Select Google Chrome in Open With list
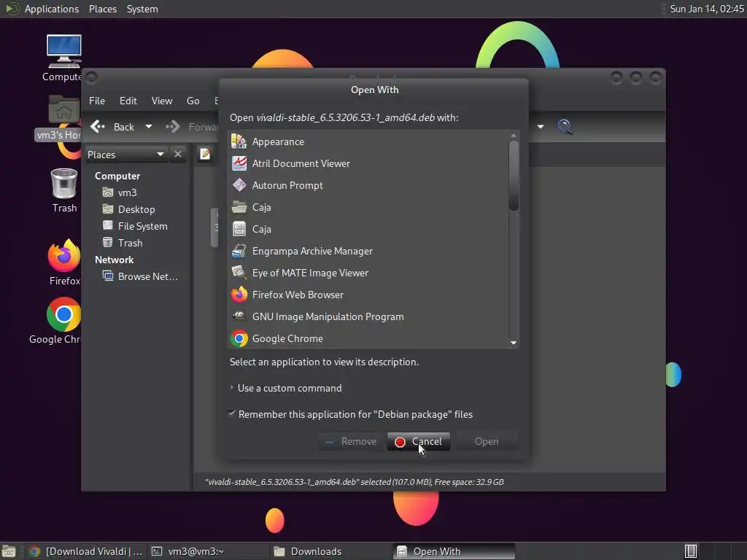Viewport: 747px width, 560px height. click(x=368, y=338)
